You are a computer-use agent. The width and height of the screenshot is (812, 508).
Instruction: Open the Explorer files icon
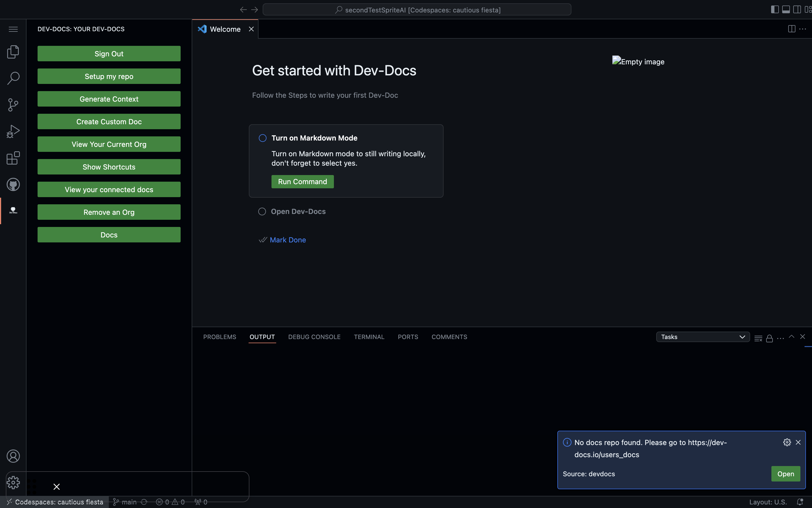coord(13,52)
